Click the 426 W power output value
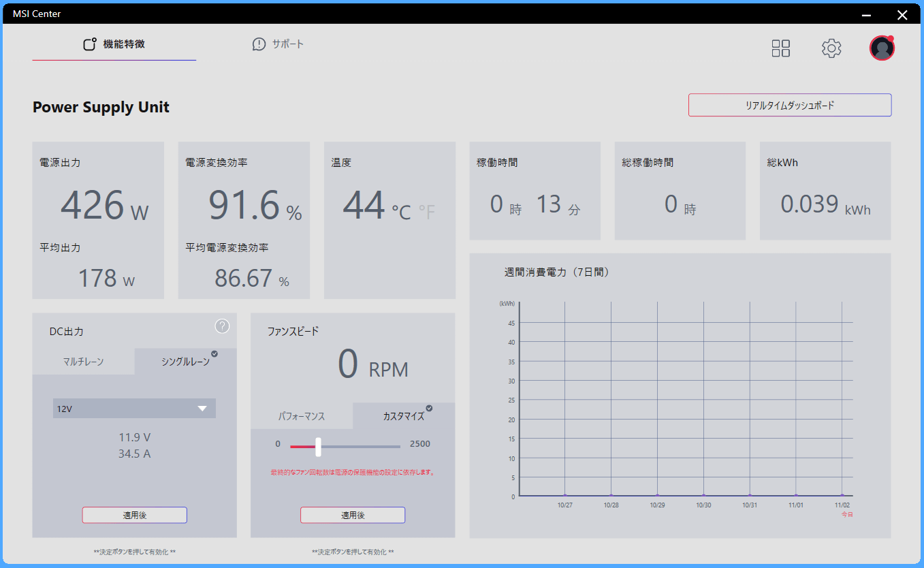The width and height of the screenshot is (924, 568). tap(105, 205)
